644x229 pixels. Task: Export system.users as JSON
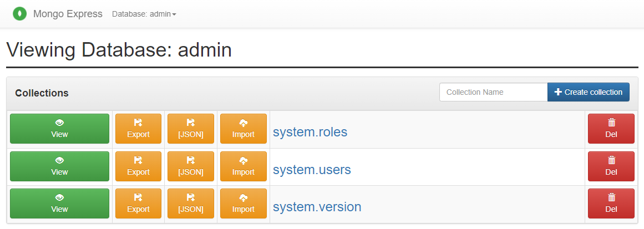point(191,166)
